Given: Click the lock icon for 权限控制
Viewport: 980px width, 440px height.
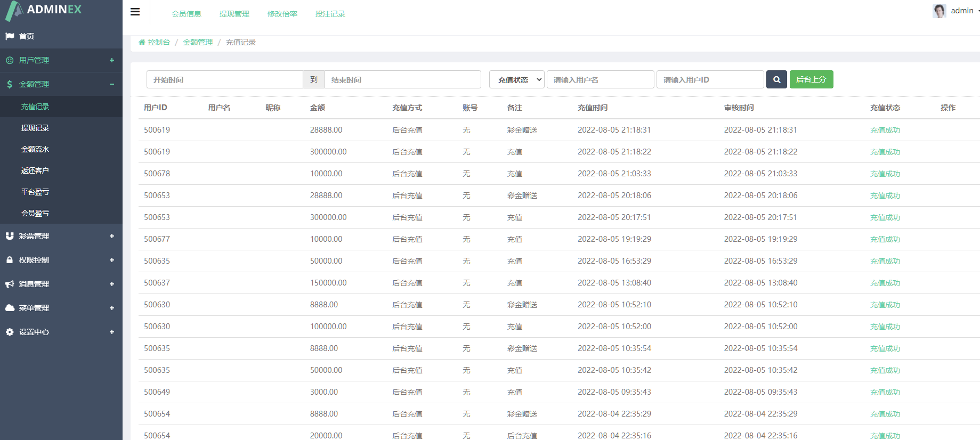Looking at the screenshot, I should tap(10, 260).
